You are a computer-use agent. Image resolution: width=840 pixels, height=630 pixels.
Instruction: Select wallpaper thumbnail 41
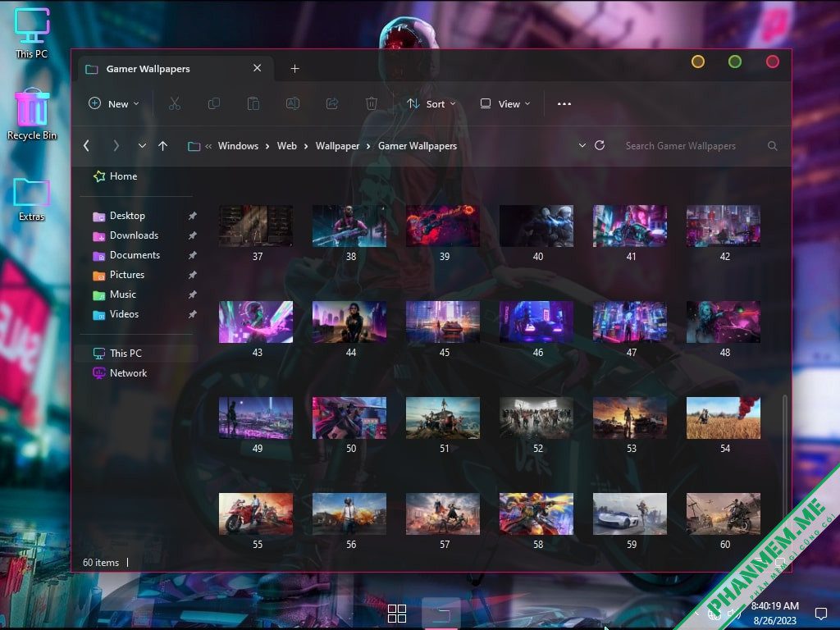point(630,226)
